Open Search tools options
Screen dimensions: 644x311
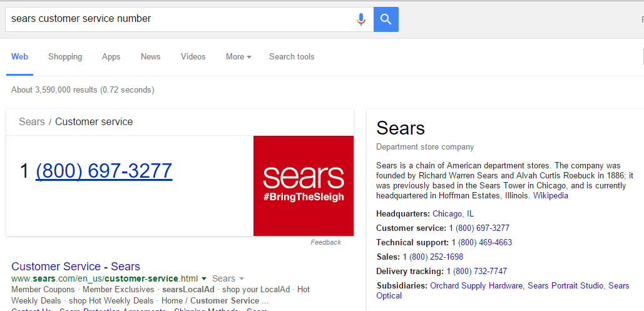292,57
